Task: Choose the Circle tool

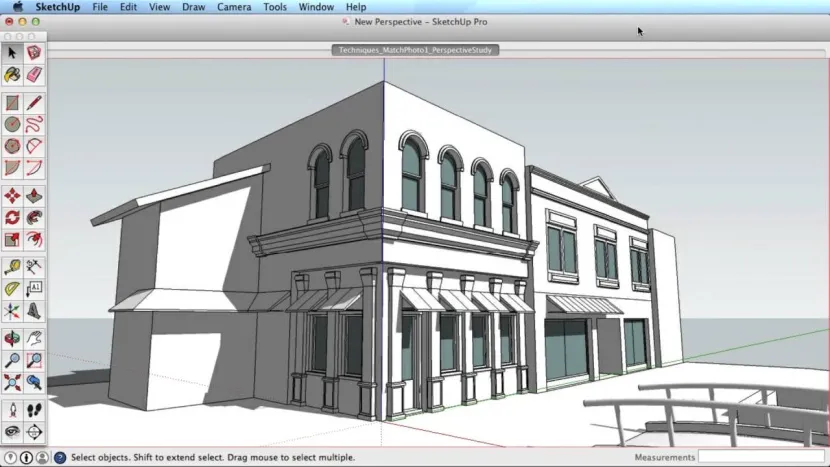Action: click(x=12, y=124)
